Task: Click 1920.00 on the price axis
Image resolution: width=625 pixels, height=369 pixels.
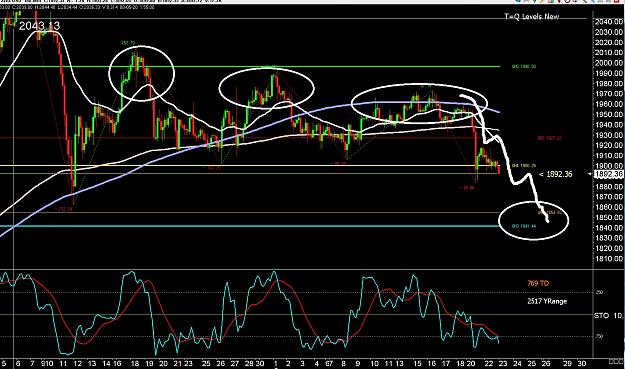Action: [609, 146]
